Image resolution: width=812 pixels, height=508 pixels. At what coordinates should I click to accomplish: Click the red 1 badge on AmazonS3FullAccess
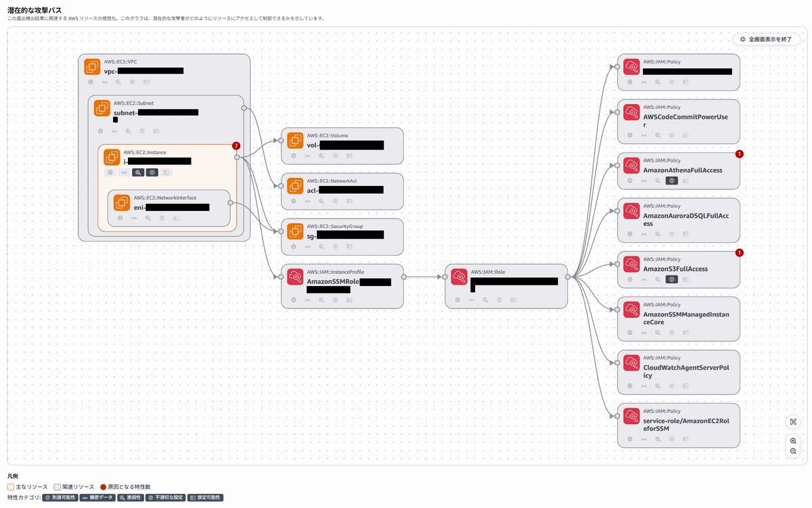(740, 253)
